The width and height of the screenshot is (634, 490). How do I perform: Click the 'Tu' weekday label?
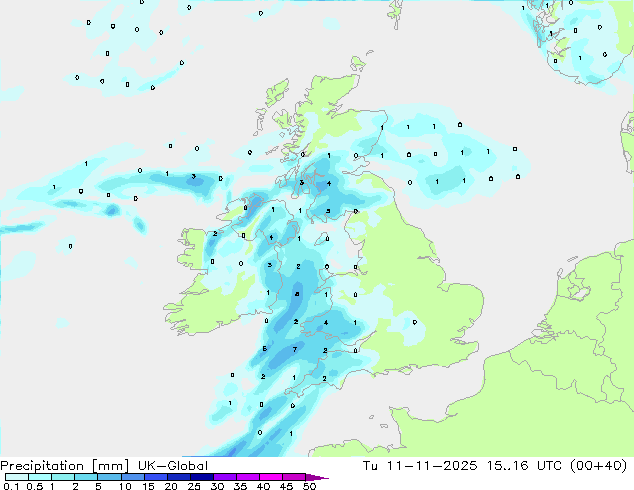tap(370, 466)
